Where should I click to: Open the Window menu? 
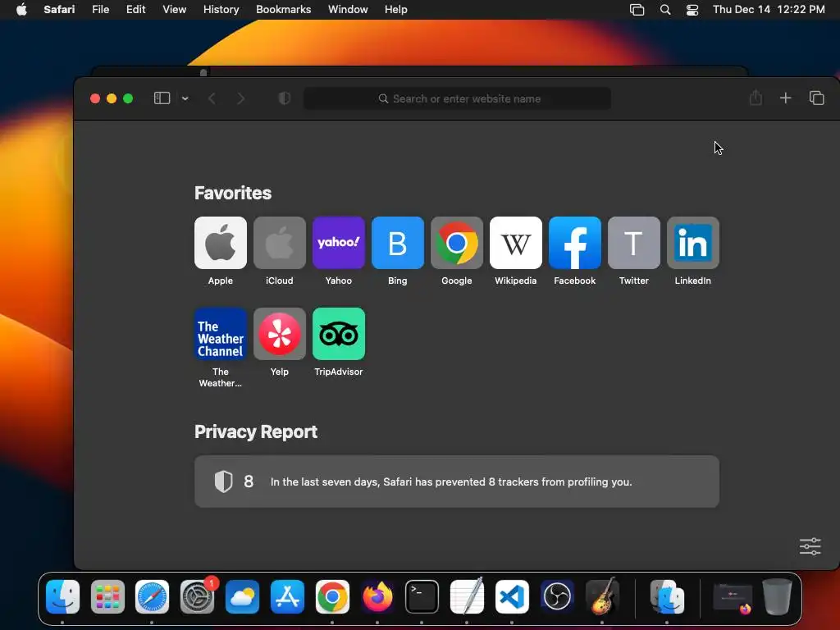pyautogui.click(x=348, y=9)
